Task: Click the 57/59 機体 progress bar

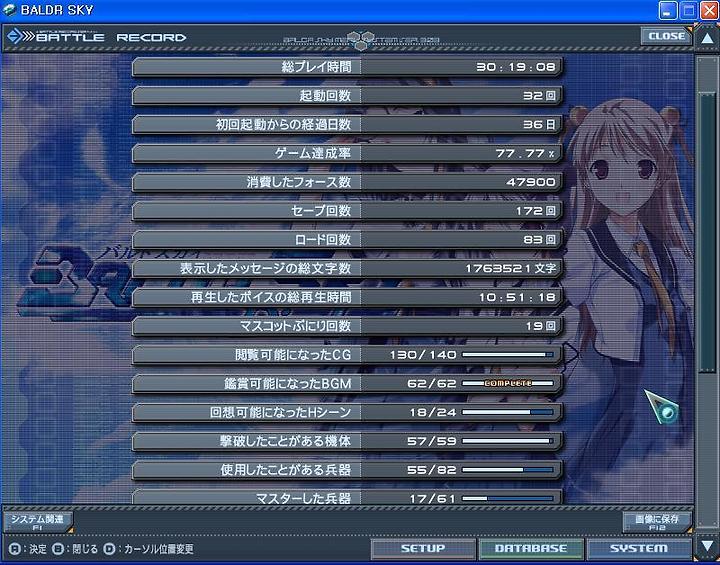Action: (x=508, y=441)
